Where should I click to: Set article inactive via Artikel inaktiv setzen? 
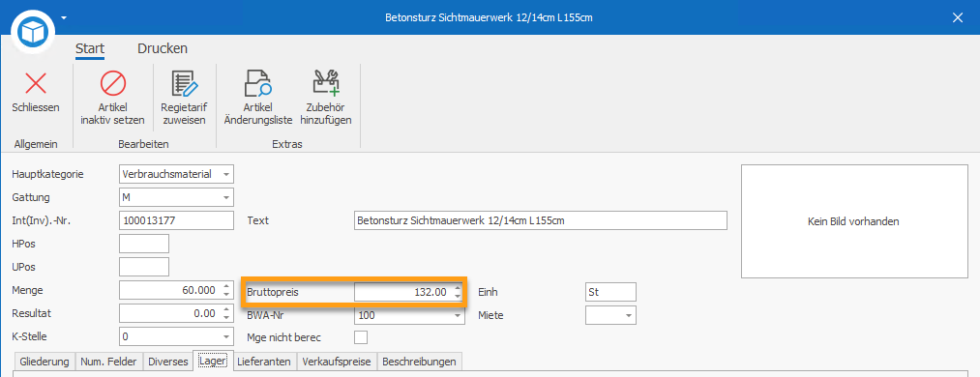click(113, 84)
